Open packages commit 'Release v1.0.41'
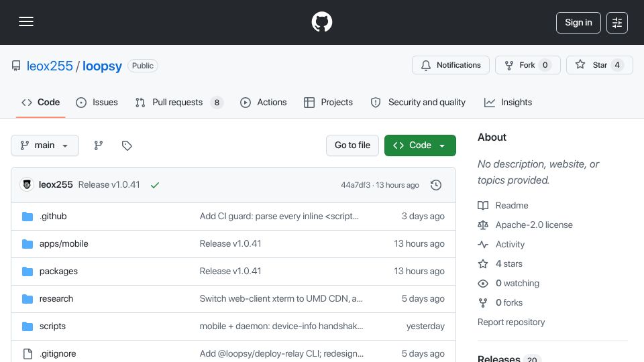The width and height of the screenshot is (644, 362). 230,271
